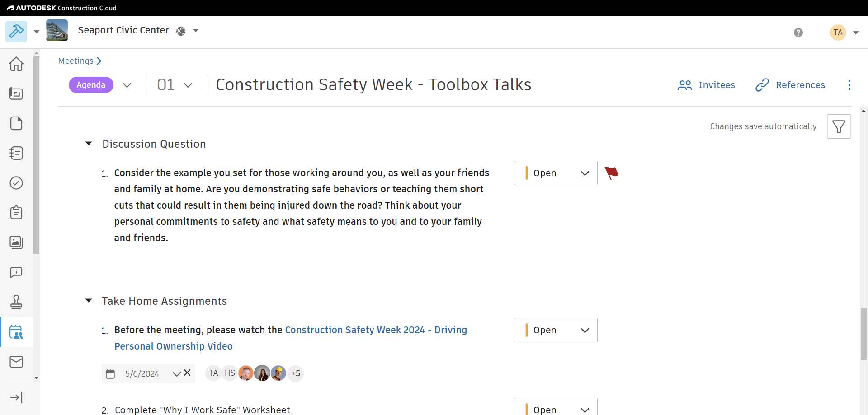Click the Issues checkmark sidebar icon
This screenshot has height=415, width=868.
(x=16, y=183)
